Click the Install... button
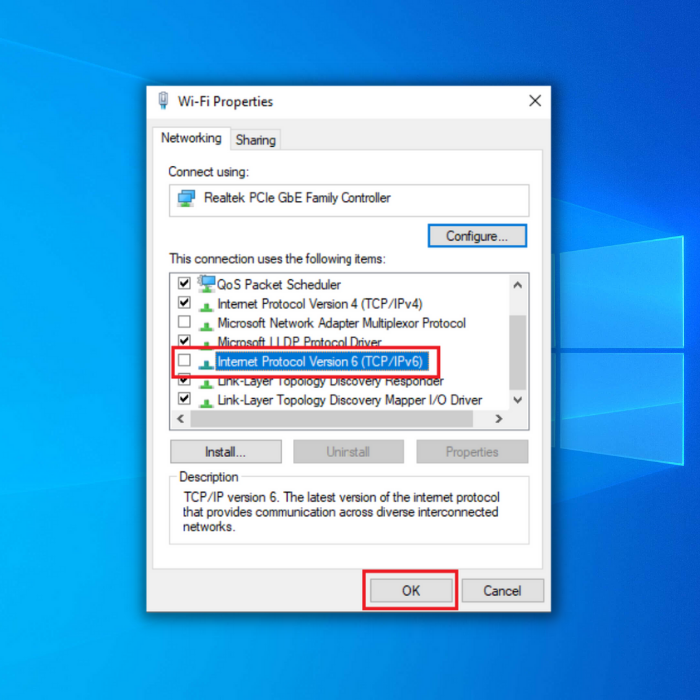Screen dimensions: 700x700 (225, 452)
